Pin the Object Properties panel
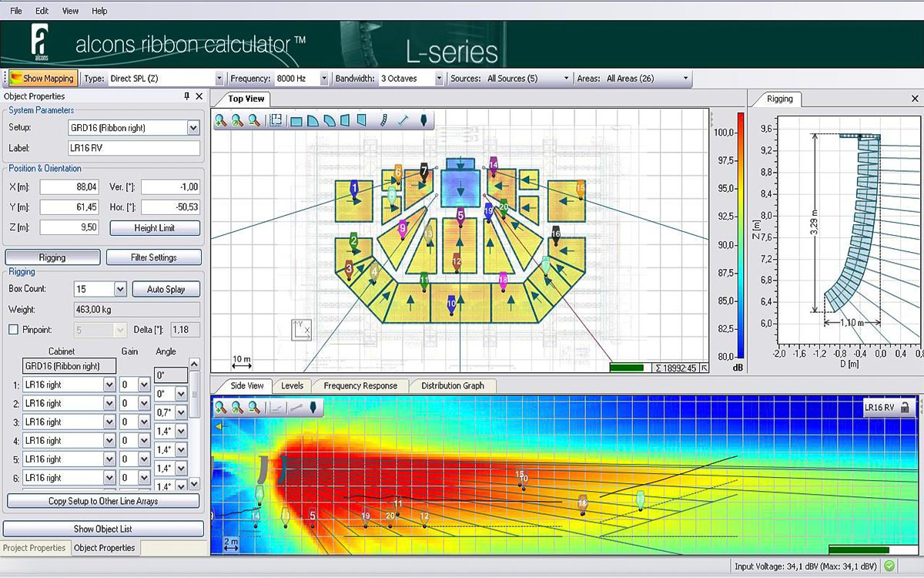This screenshot has height=578, width=924. 186,96
